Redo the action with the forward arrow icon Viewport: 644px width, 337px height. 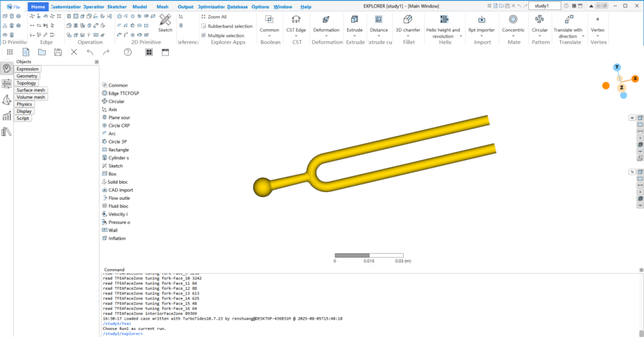(x=106, y=52)
